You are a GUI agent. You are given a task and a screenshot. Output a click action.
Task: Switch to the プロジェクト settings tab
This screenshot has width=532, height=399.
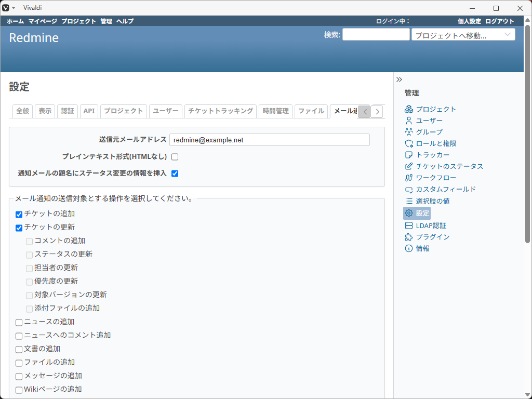point(124,111)
